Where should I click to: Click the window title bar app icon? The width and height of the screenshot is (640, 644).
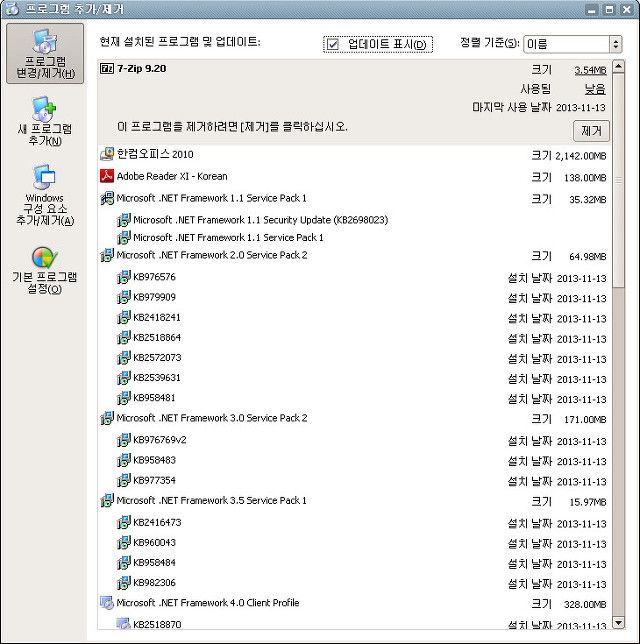coord(12,9)
